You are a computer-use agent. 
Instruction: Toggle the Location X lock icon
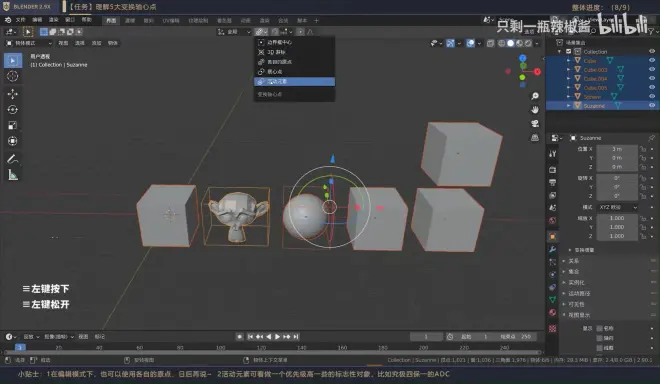click(643, 149)
